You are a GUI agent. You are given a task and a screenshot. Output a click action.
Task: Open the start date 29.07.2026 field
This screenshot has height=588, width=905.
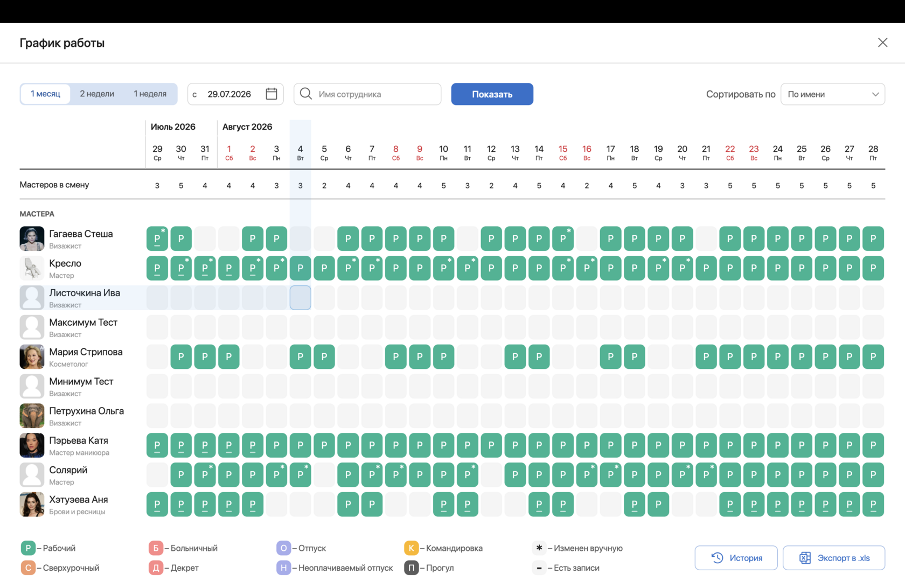pos(235,94)
